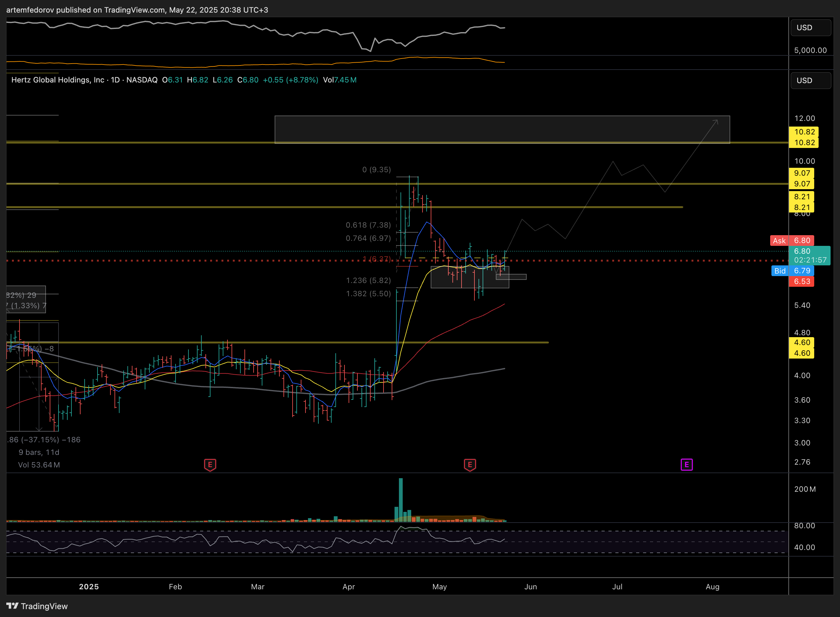Viewport: 840px width, 617px height.
Task: Select the Hertz Global Holdings, Inc symbol title
Action: [x=58, y=80]
